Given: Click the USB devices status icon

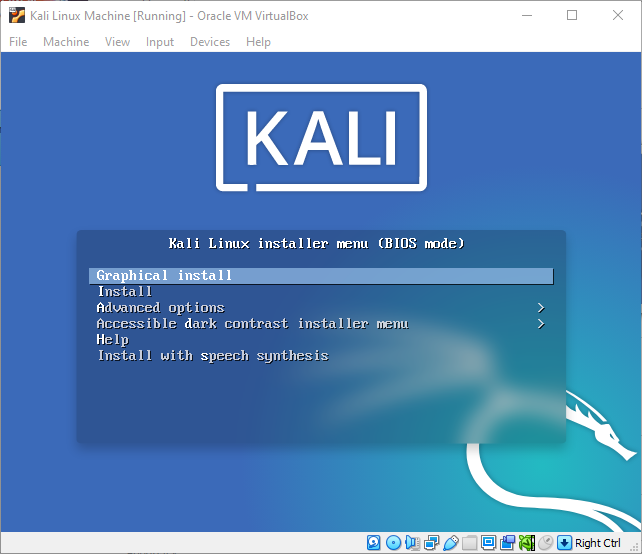Looking at the screenshot, I should (x=450, y=543).
